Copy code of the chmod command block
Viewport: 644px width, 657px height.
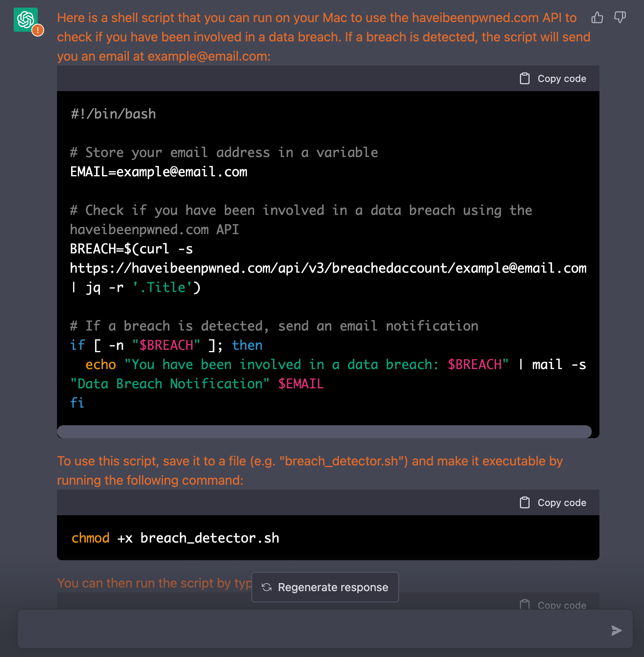click(x=553, y=503)
